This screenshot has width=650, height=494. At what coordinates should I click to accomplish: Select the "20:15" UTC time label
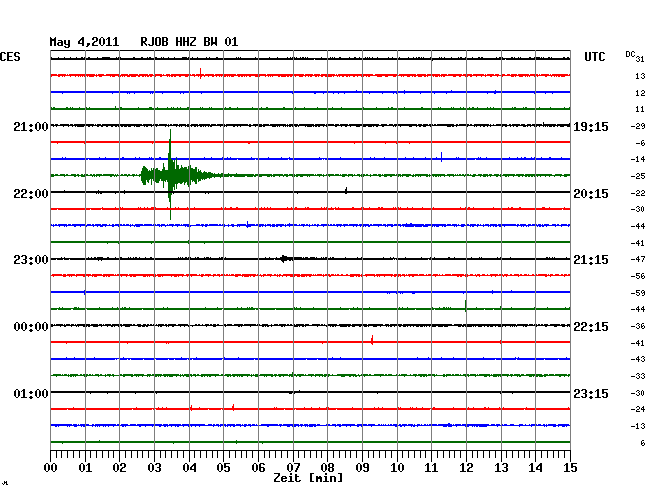591,194
